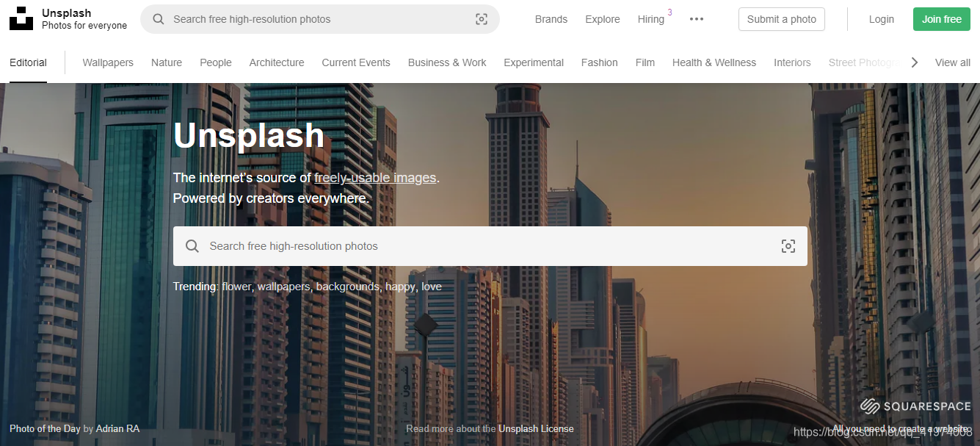Click the Squarespace logo

pyautogui.click(x=915, y=406)
